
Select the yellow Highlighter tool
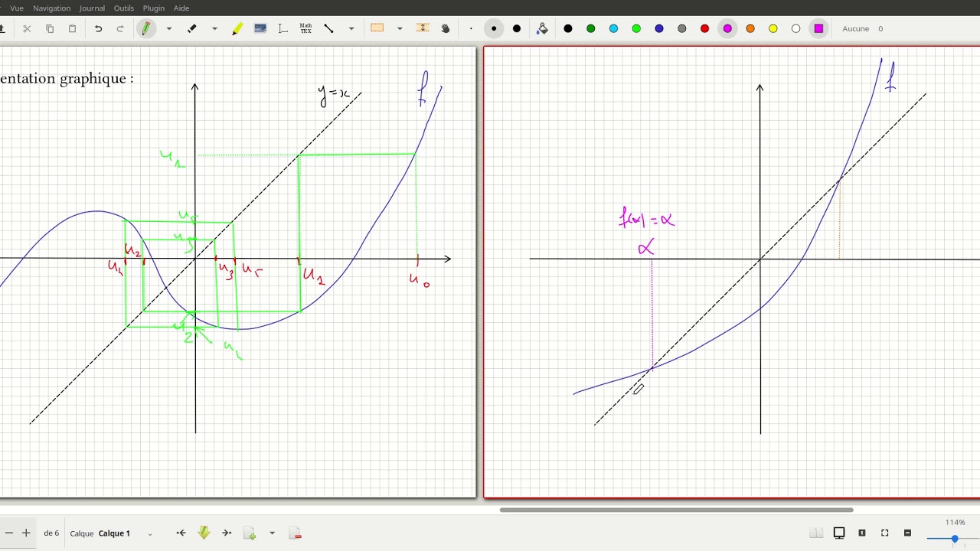coord(237,28)
